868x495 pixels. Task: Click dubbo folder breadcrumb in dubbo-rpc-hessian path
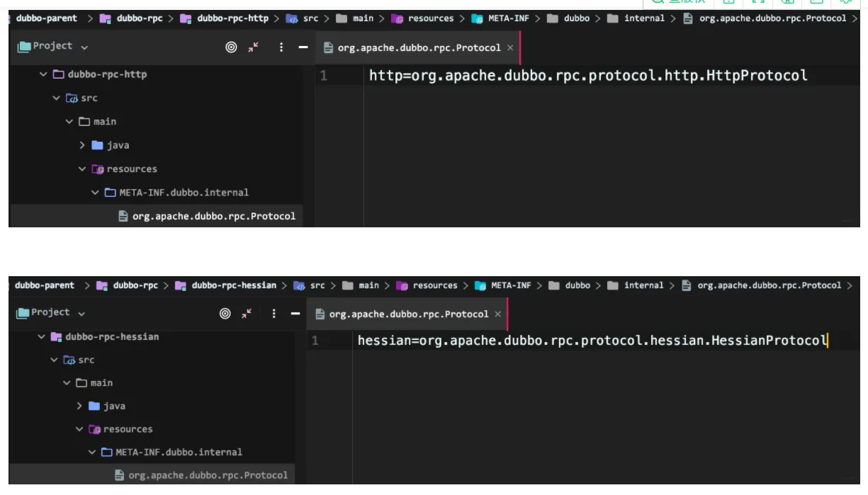pyautogui.click(x=570, y=285)
